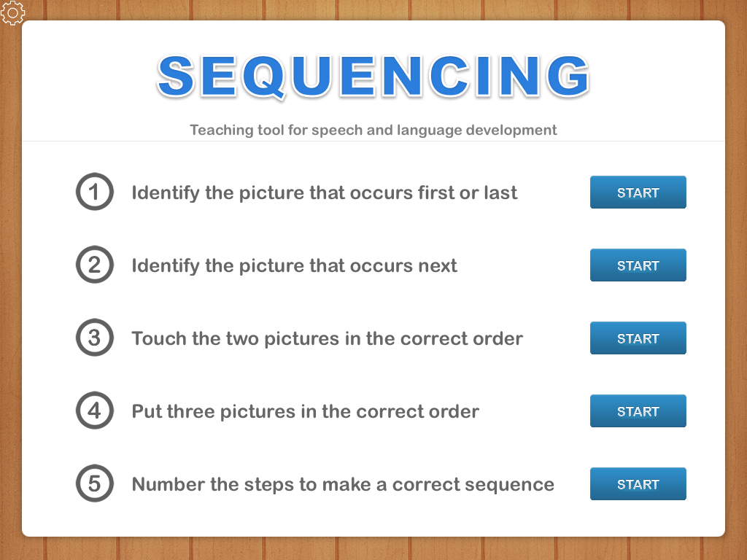The width and height of the screenshot is (747, 560).
Task: Start the 'two pictures in order' activity
Action: click(638, 338)
